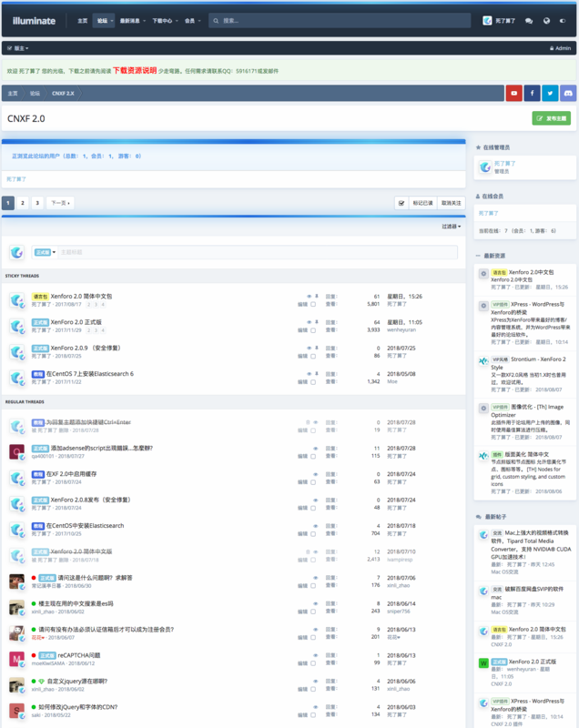Click author avatar of 添加adsense的script thread
The width and height of the screenshot is (579, 728).
point(17,451)
